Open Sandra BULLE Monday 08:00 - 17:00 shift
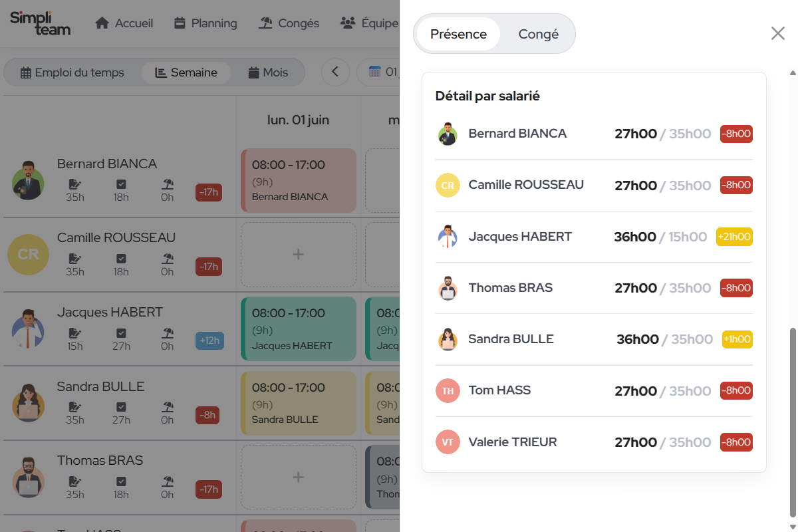Screen dimensions: 798x532 pyautogui.click(x=298, y=403)
